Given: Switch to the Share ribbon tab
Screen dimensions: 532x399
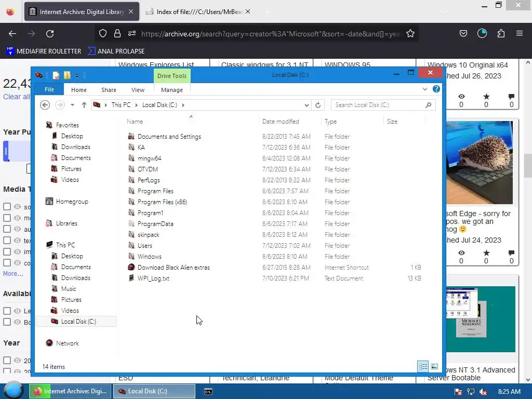Looking at the screenshot, I should pyautogui.click(x=109, y=90).
